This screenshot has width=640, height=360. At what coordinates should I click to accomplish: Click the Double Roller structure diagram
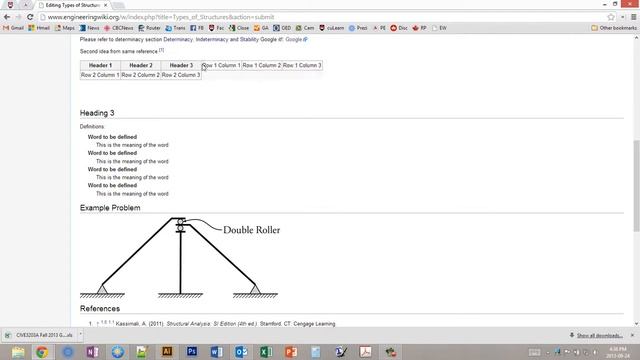pyautogui.click(x=180, y=258)
